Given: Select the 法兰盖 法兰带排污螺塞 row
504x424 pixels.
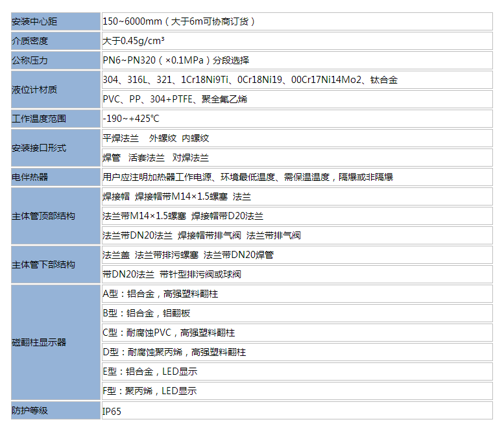Looking at the screenshot, I should coord(188,255).
